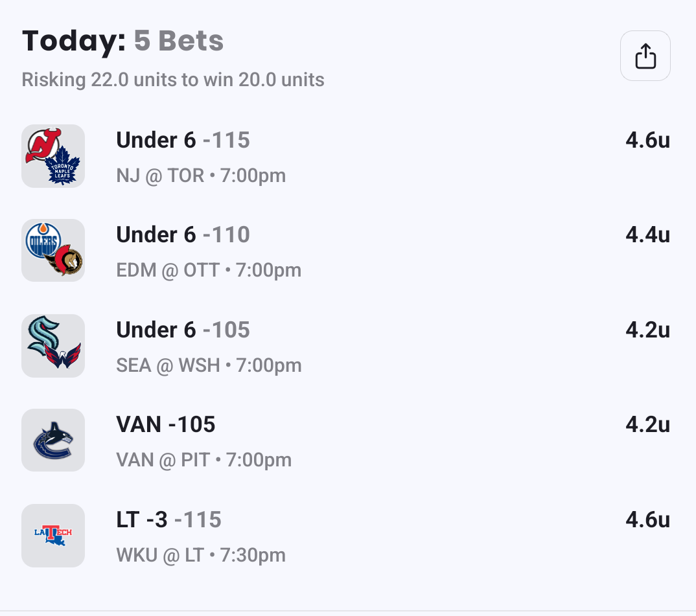Click the Today: 5 Bets heading
696x616 pixels.
pyautogui.click(x=123, y=41)
